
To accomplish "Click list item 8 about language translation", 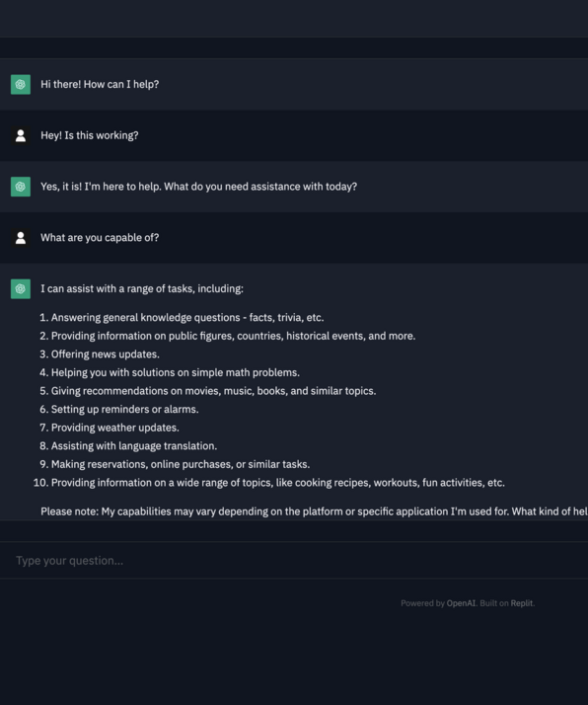I will tap(128, 446).
